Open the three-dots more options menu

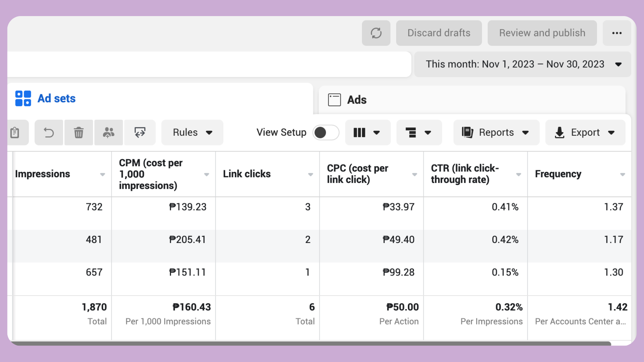(616, 33)
